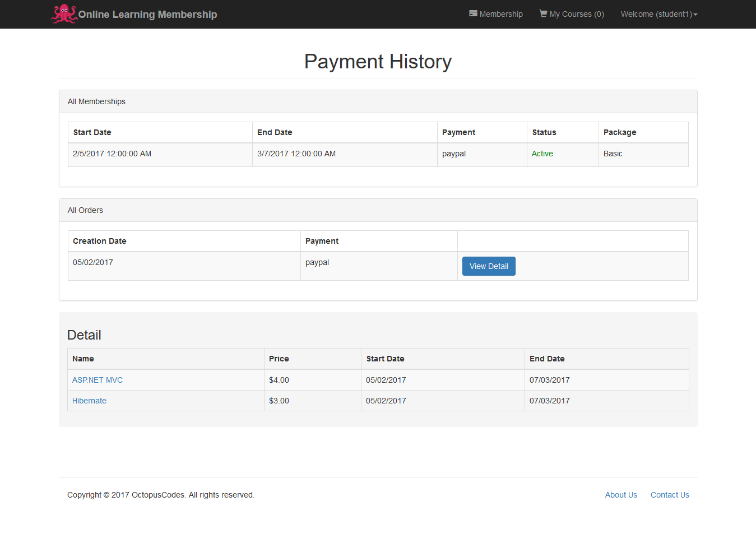Click the All Memberships panel heading
Image resolution: width=756 pixels, height=534 pixels.
click(96, 101)
